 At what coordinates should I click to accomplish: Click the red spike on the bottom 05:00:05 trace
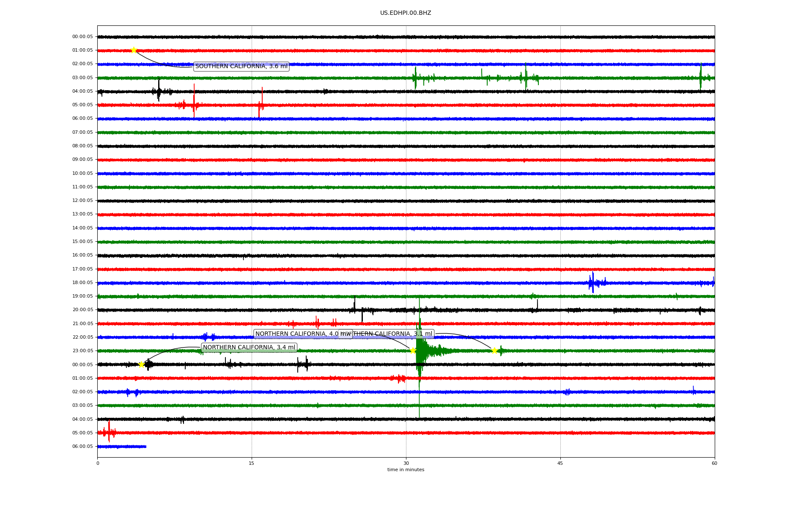click(109, 432)
